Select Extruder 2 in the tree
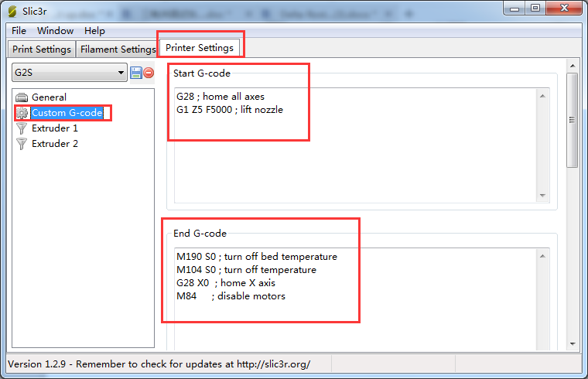Screen dimensions: 588x379 (55, 144)
